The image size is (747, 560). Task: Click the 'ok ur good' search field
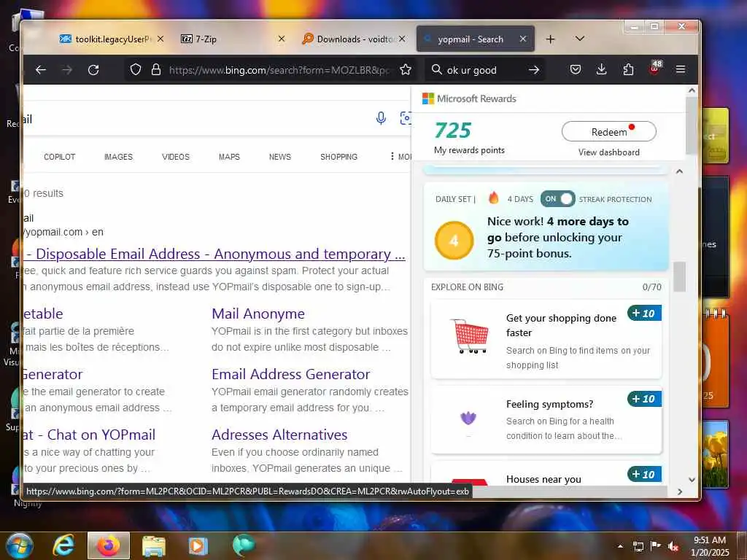pos(485,70)
